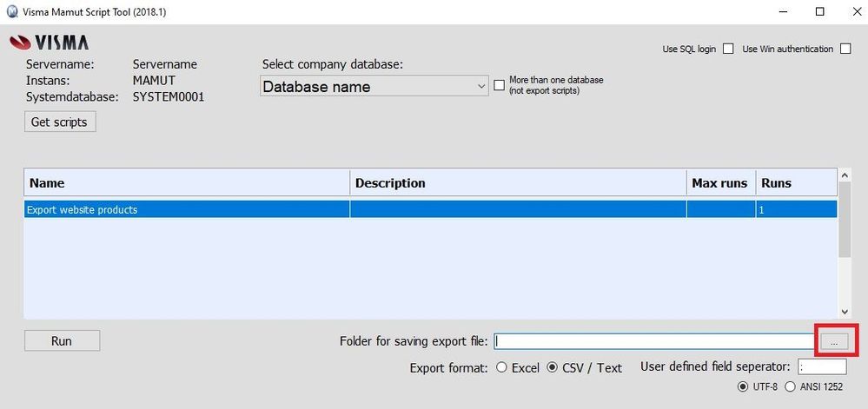Viewport: 868px width, 409px height.
Task: Click the user defined field separator box
Action: click(822, 367)
